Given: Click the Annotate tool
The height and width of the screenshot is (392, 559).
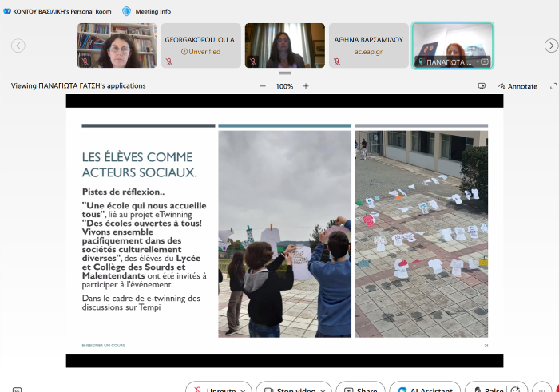Looking at the screenshot, I should (517, 86).
